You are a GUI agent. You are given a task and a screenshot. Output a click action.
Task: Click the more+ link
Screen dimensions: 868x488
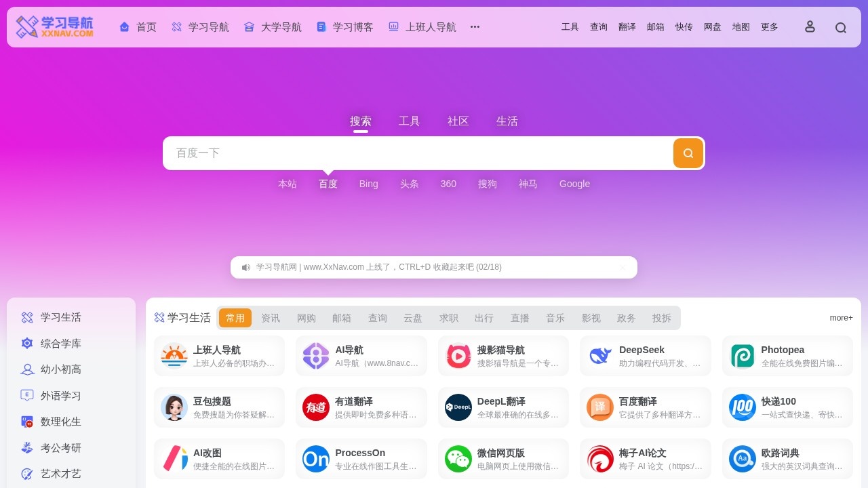click(841, 317)
